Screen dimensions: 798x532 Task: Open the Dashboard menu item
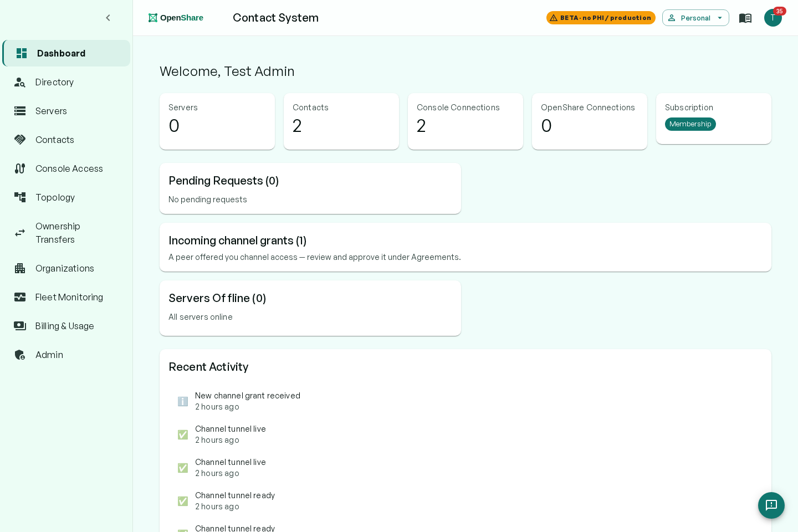pos(66,53)
